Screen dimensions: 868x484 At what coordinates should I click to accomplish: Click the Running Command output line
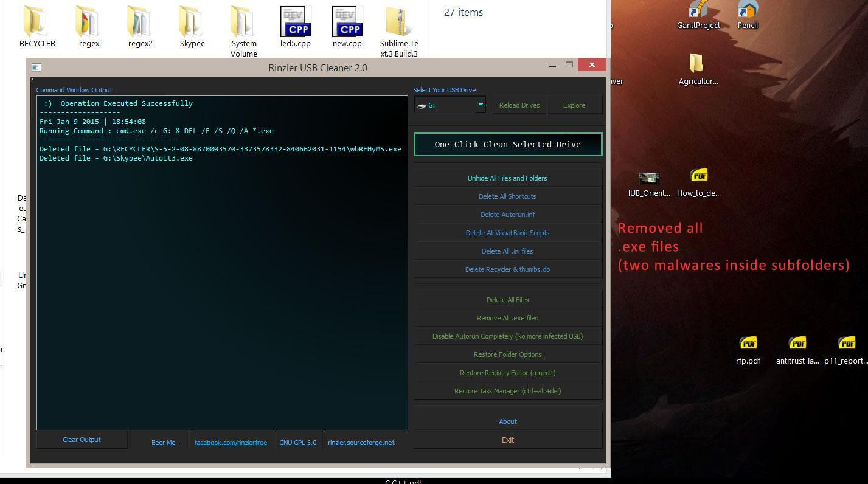coord(156,131)
